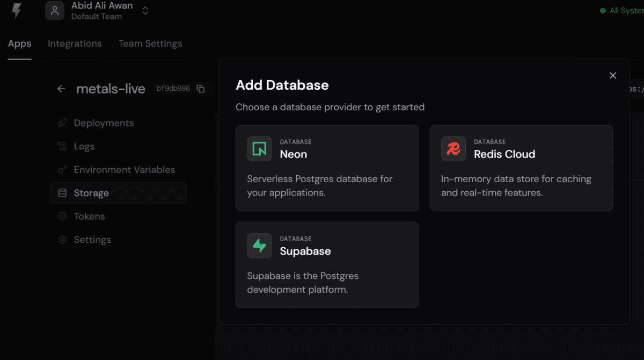Click 'Choose a database provider to get started'
644x360 pixels.
click(330, 107)
